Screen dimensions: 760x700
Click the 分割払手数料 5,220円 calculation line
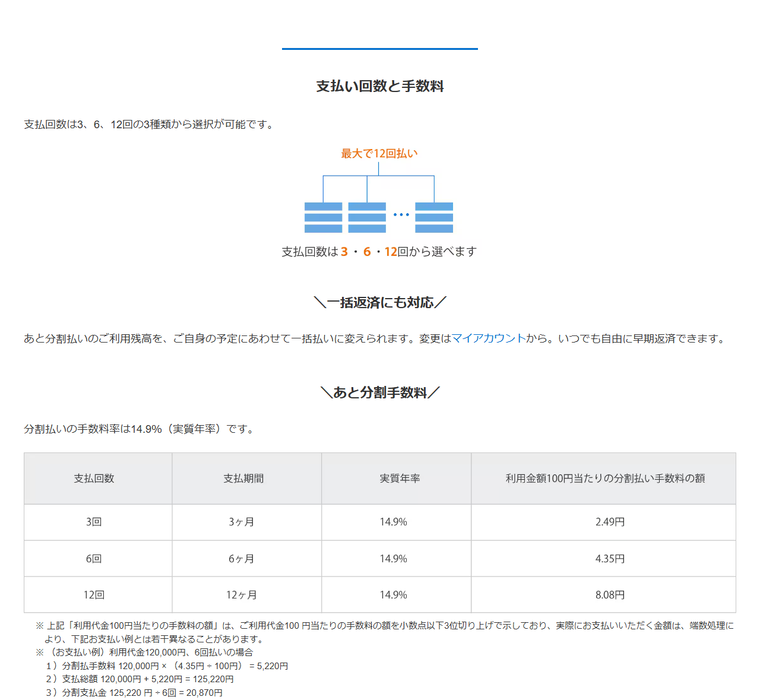(x=167, y=666)
